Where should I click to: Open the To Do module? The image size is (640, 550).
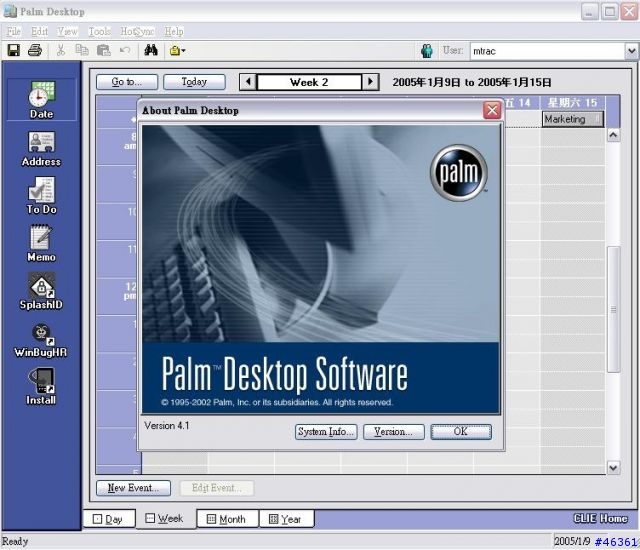(x=41, y=196)
